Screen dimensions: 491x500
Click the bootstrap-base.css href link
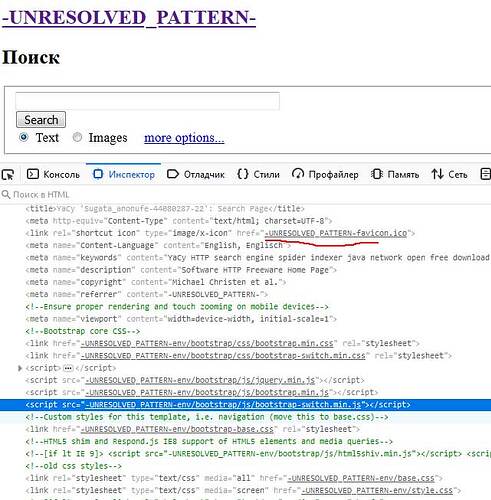click(177, 429)
